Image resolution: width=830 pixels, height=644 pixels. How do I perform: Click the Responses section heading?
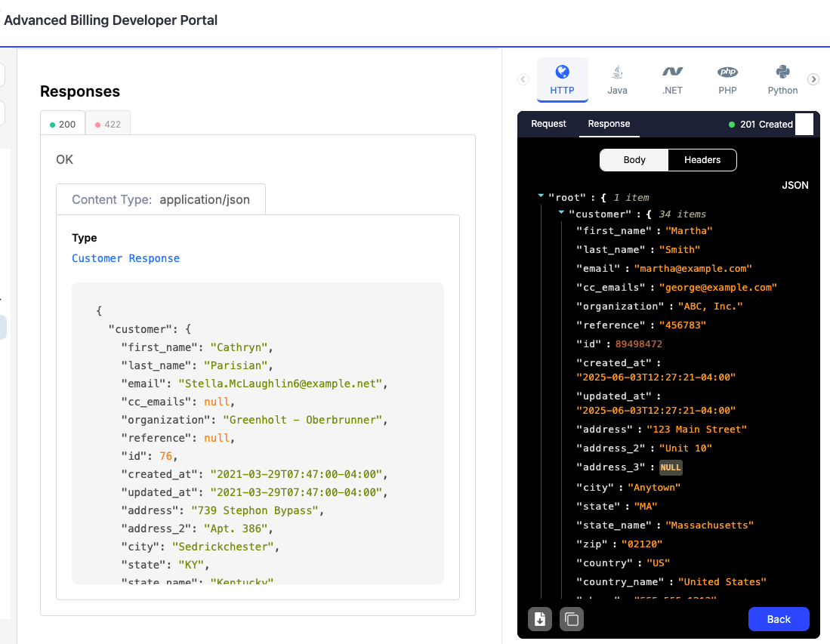80,91
